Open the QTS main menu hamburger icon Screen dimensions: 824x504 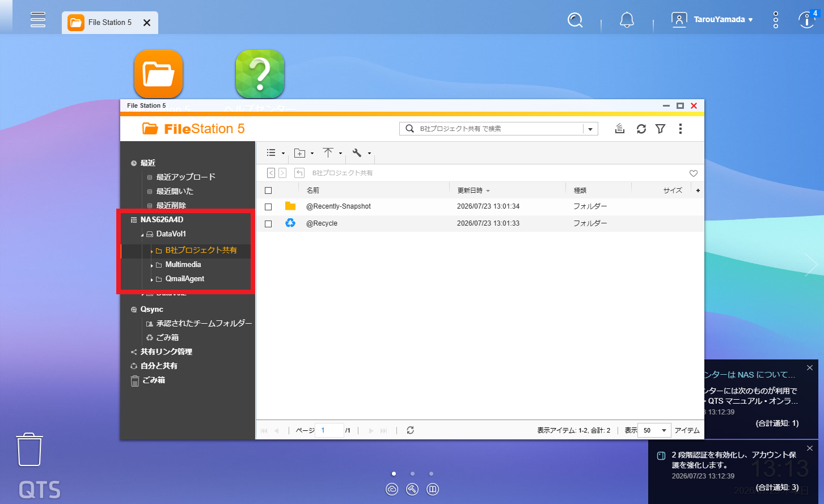[38, 20]
